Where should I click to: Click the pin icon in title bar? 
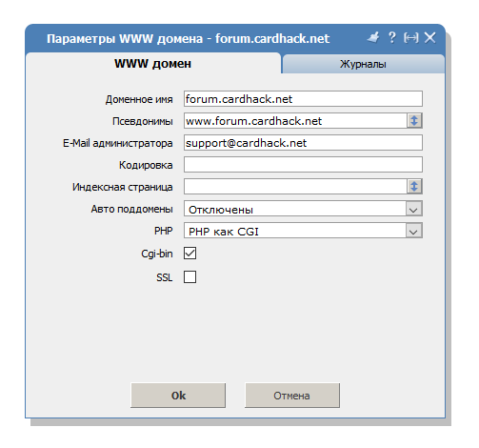pyautogui.click(x=373, y=37)
